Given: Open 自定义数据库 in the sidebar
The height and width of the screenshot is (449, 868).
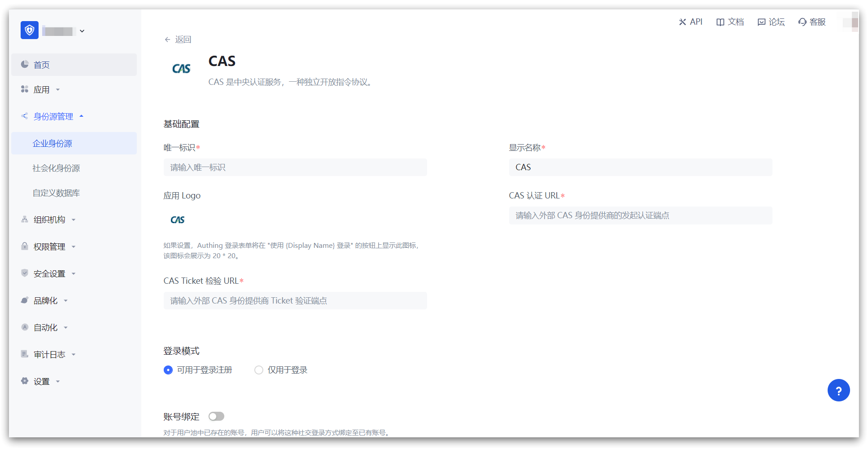Looking at the screenshot, I should click(x=56, y=193).
